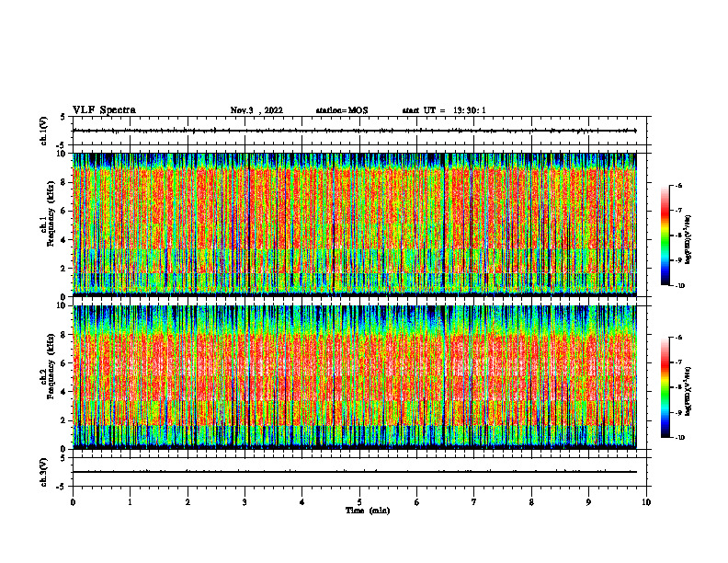
Task: Click the "start UT = 13:30: 1" text
Action: pyautogui.click(x=444, y=110)
